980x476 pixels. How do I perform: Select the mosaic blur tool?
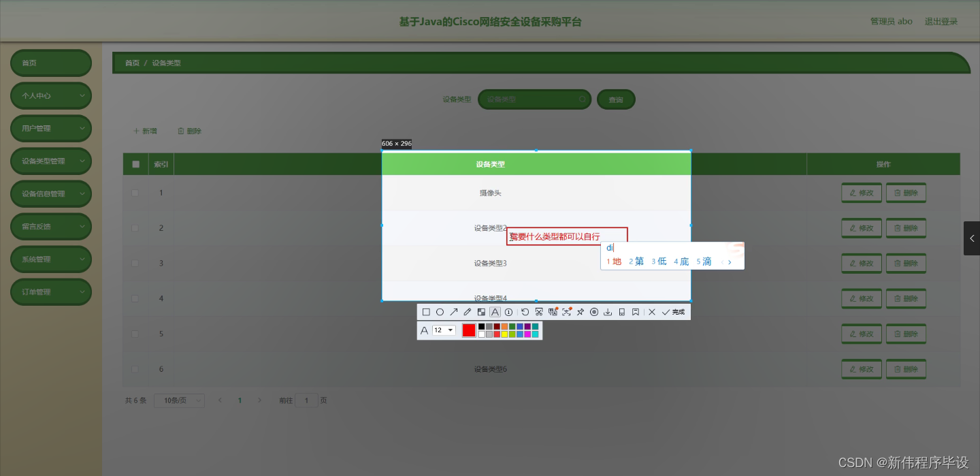pos(481,312)
